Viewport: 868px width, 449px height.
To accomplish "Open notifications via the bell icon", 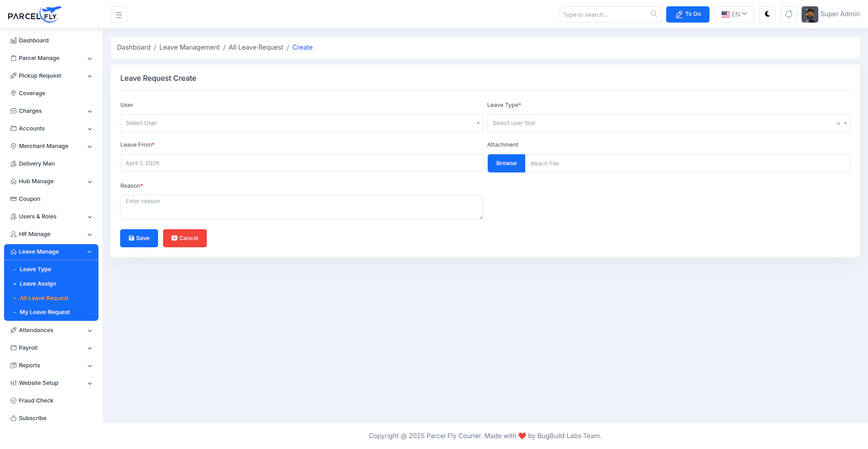I will point(789,14).
